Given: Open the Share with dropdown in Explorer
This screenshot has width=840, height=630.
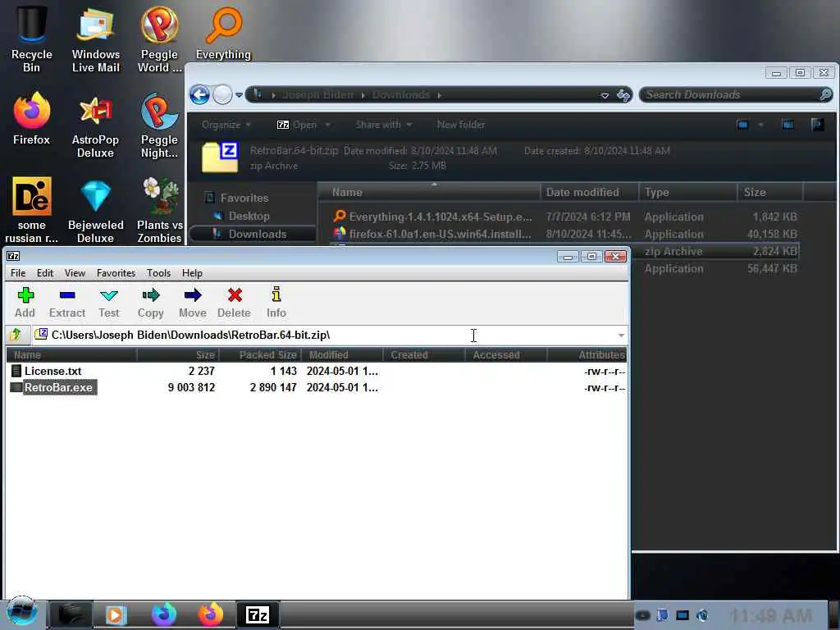Looking at the screenshot, I should 384,125.
